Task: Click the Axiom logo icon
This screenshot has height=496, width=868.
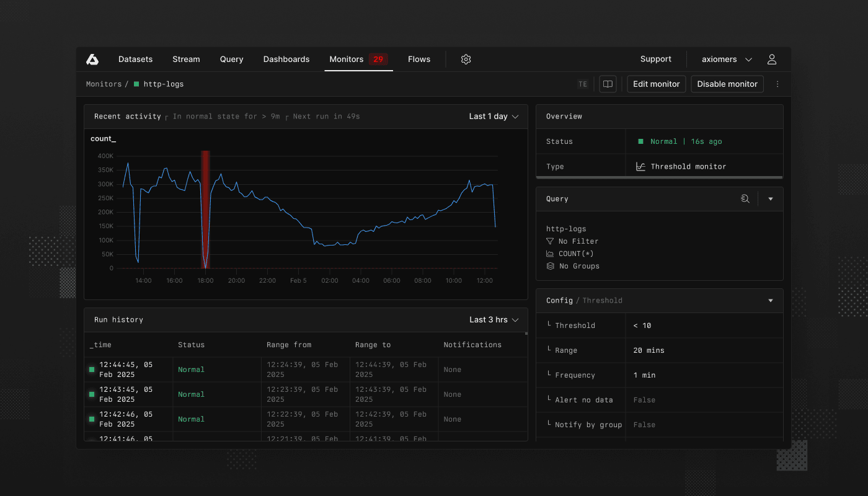Action: tap(92, 60)
